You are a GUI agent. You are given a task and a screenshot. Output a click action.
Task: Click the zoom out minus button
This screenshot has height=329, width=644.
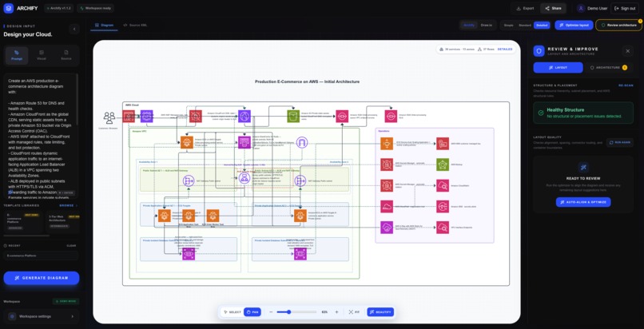pyautogui.click(x=271, y=312)
